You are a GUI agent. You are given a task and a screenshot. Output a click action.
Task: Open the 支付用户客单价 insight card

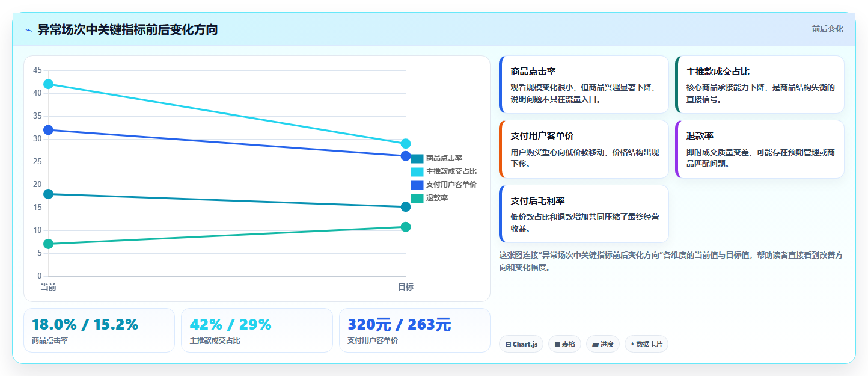click(x=584, y=149)
